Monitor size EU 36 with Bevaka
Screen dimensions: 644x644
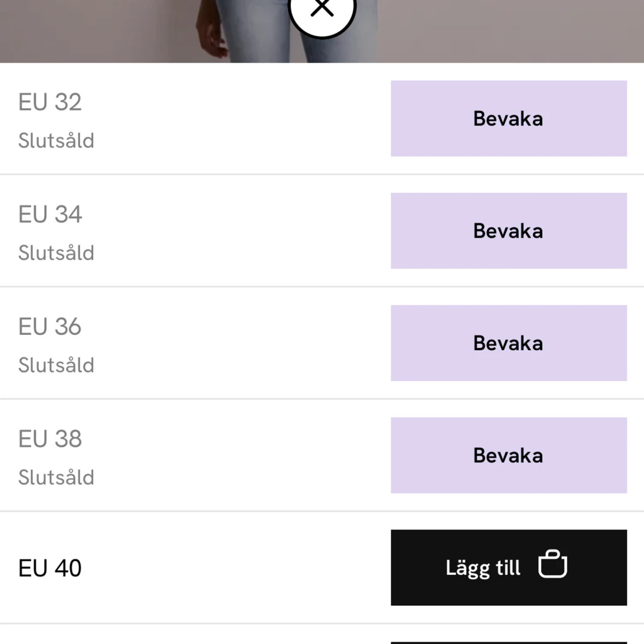click(509, 343)
